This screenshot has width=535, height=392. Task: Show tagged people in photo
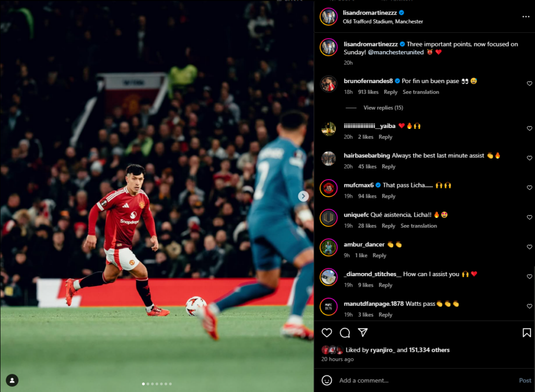click(12, 381)
